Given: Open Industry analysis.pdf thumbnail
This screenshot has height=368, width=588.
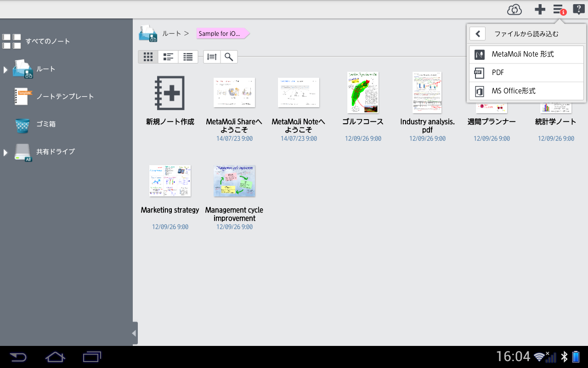Looking at the screenshot, I should (427, 92).
